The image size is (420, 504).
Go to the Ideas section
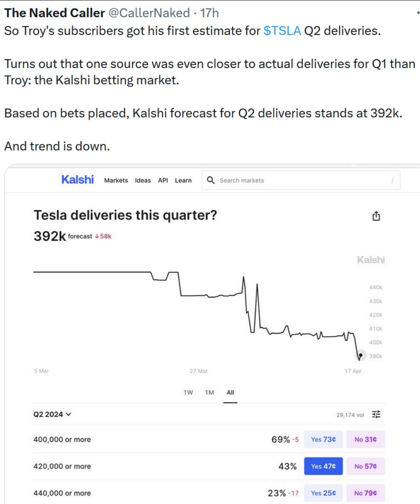(143, 180)
